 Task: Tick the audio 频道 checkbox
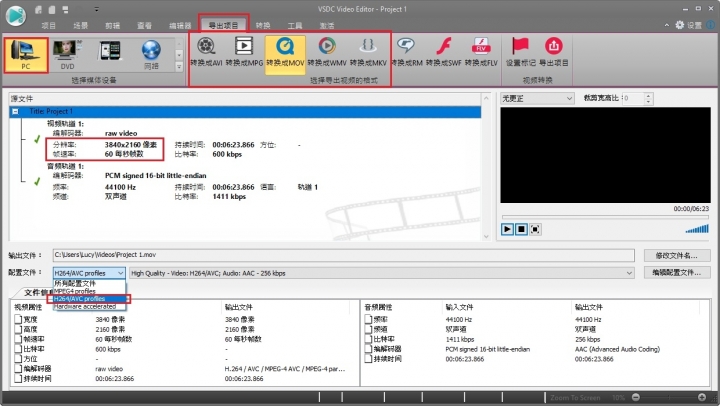368,329
